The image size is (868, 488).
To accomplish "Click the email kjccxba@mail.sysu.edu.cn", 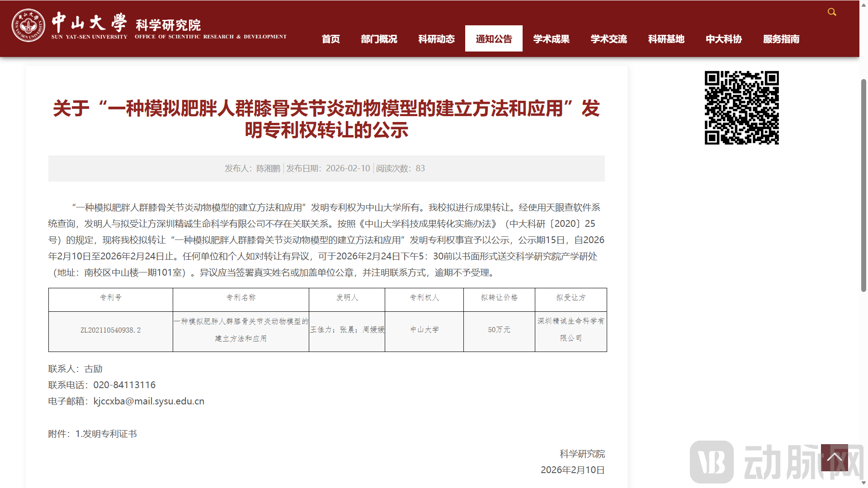I will [x=149, y=401].
